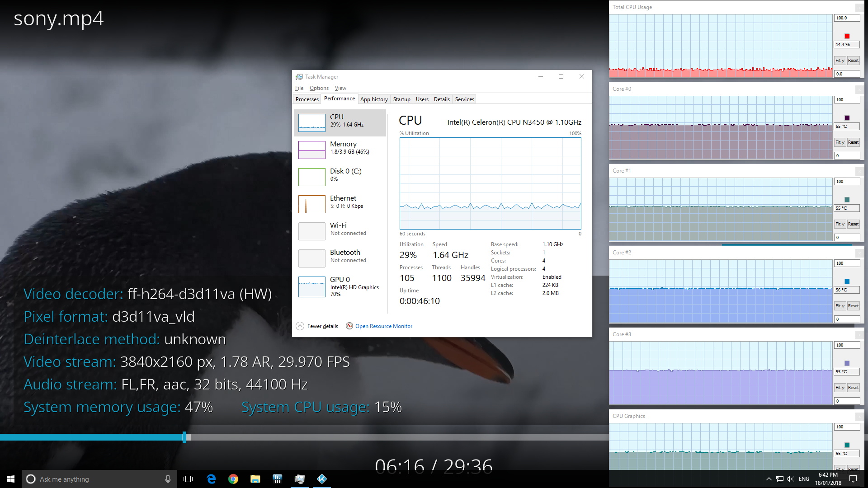Select the Bluetooth performance entry
This screenshot has height=488, width=868.
coord(340,258)
